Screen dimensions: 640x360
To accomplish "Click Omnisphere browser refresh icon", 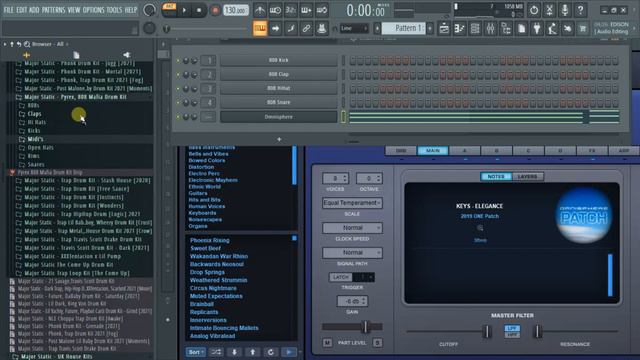I will [271, 352].
